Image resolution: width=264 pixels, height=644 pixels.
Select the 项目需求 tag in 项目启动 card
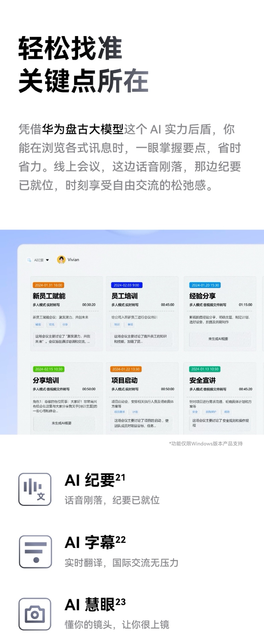119,412
